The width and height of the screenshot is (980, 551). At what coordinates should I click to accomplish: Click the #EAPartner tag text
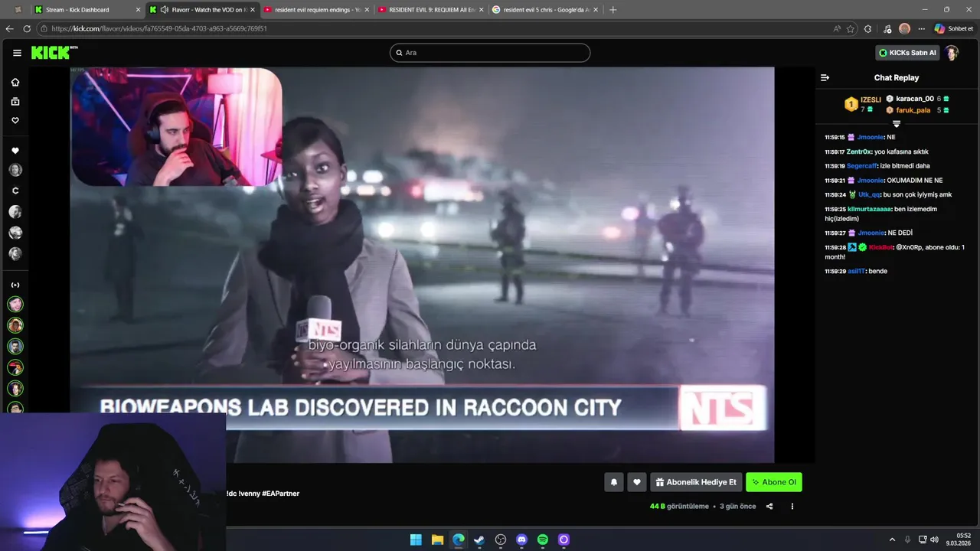point(280,494)
